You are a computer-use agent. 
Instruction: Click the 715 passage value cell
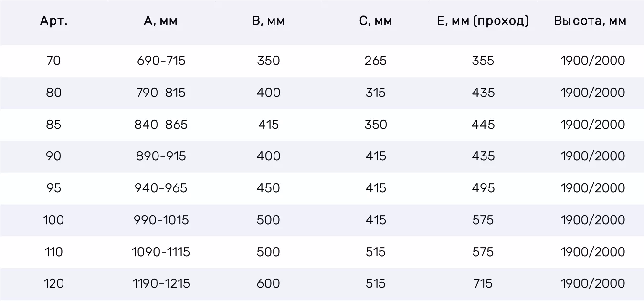point(483,283)
